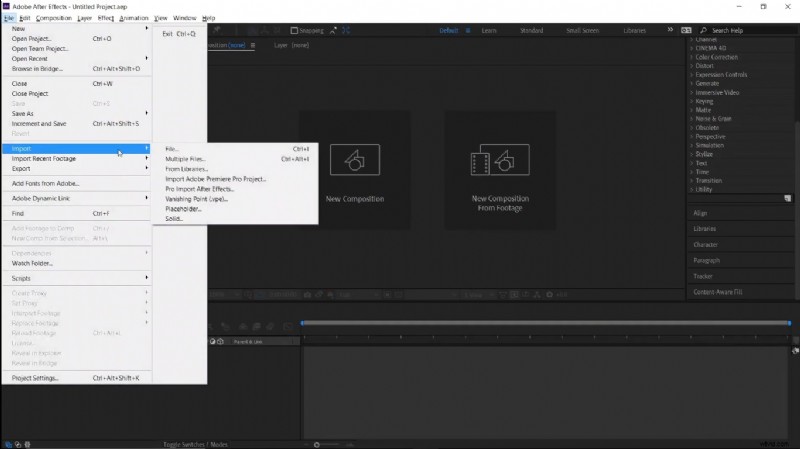Image resolution: width=800 pixels, height=449 pixels.
Task: Expand the Color Correction effects category
Action: [714, 57]
